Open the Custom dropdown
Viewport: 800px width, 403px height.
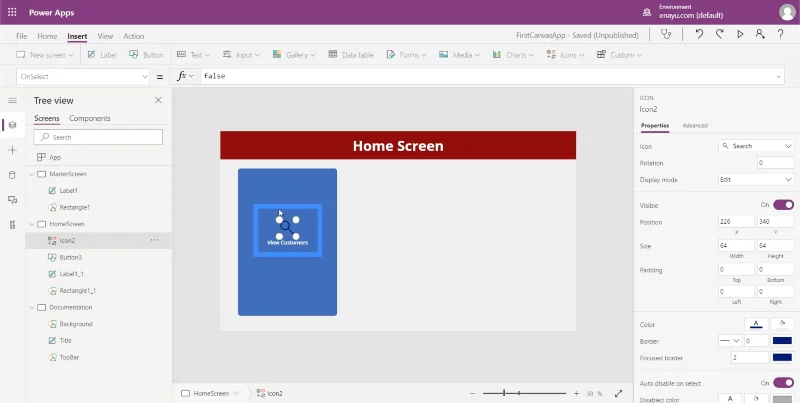coord(619,55)
